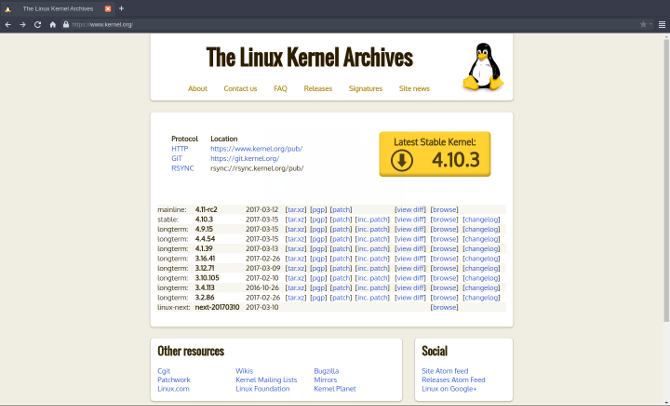Go back with the browser back arrow

coord(8,24)
